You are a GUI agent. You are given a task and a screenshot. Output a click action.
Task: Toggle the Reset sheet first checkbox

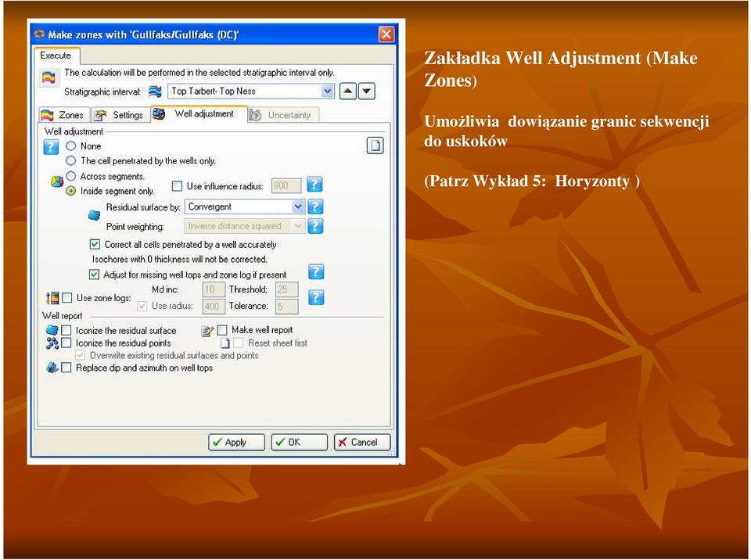tap(239, 343)
